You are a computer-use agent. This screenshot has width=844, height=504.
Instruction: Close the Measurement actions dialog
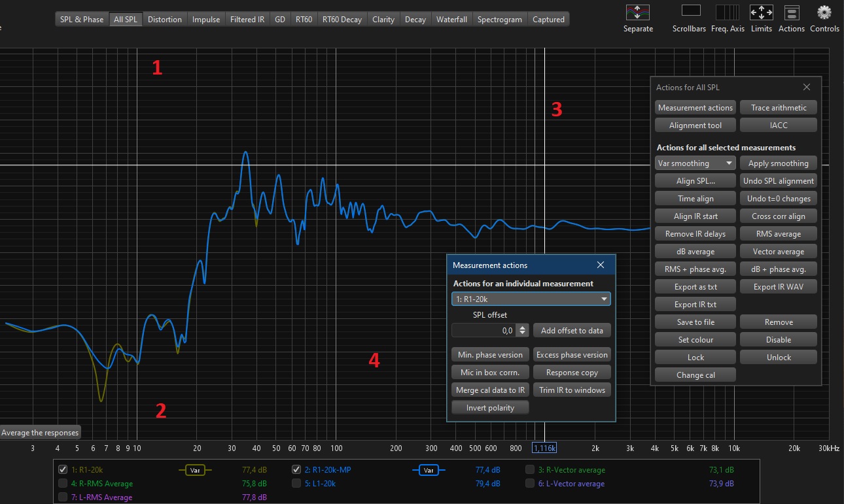601,265
